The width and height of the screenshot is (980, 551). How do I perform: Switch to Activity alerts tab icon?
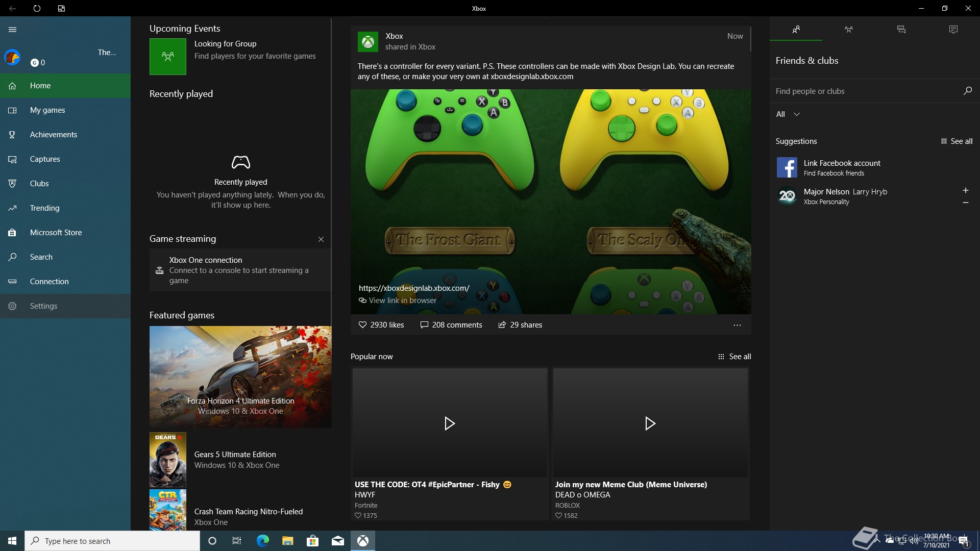tap(953, 30)
